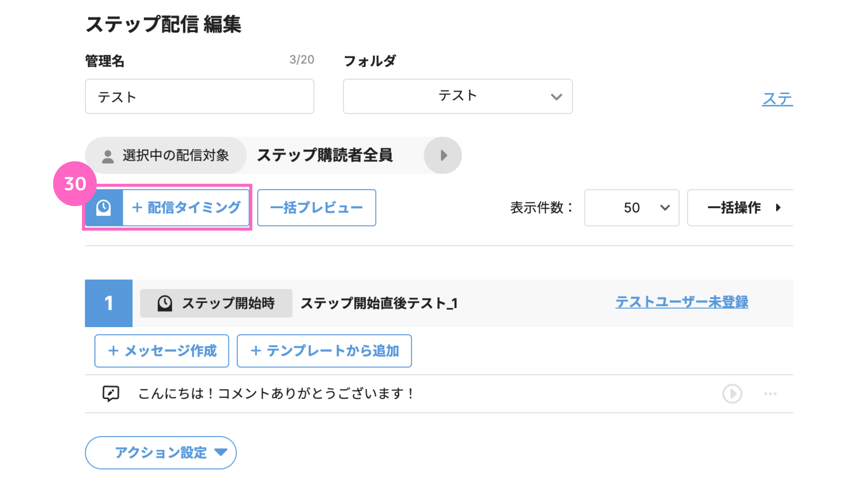Open 一括プレビュー
The width and height of the screenshot is (868, 488).
coord(316,207)
